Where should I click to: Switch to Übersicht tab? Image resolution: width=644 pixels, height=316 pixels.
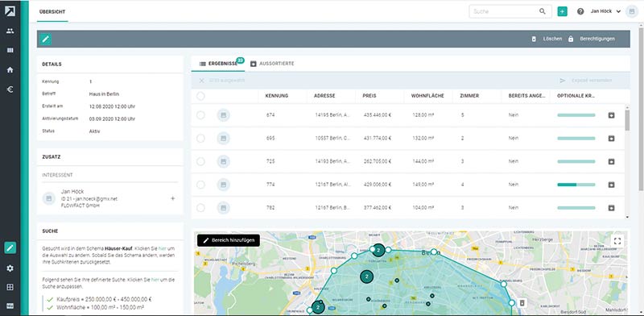pos(52,12)
